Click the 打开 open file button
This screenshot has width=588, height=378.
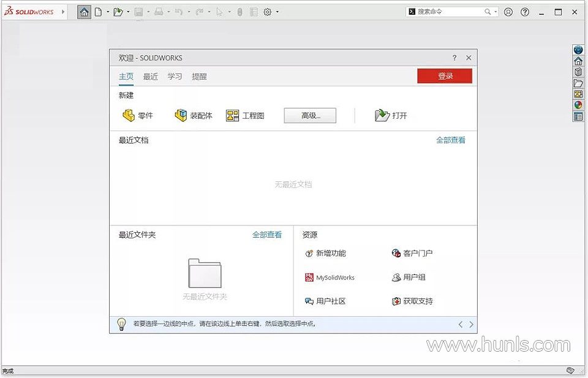(x=391, y=116)
